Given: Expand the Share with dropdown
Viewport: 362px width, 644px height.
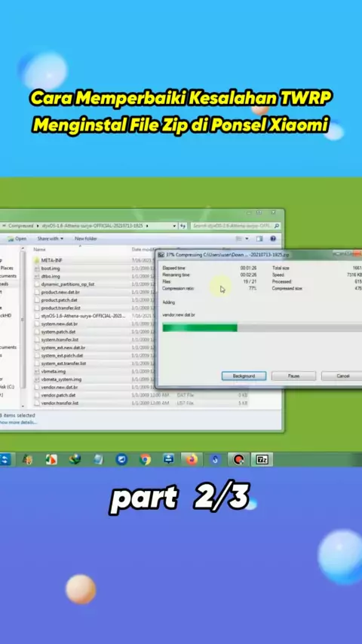Looking at the screenshot, I should point(51,238).
